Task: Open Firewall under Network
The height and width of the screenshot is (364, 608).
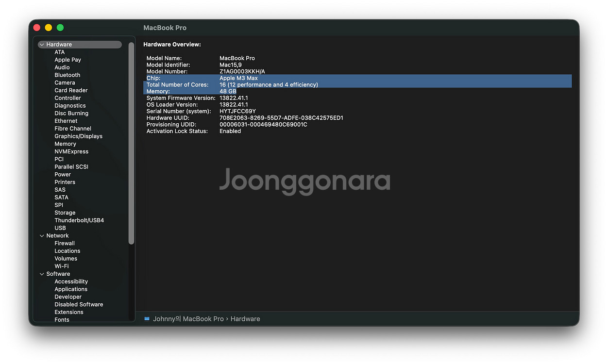Action: pos(64,243)
